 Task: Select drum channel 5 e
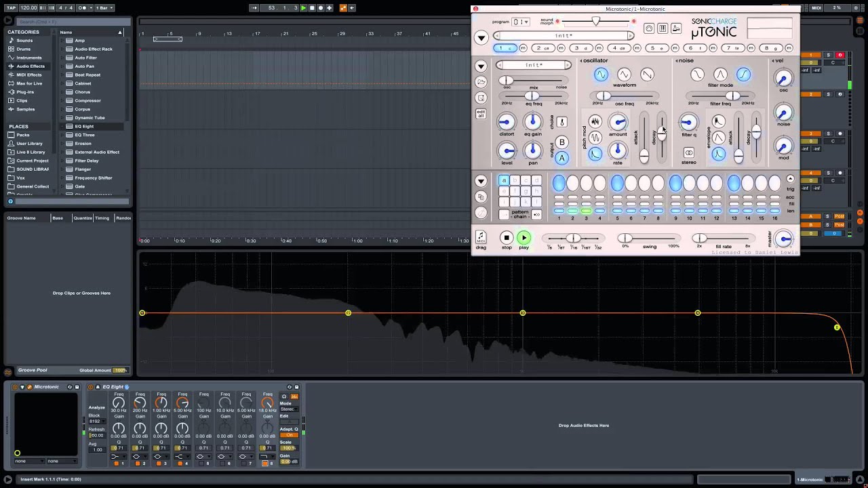pos(656,48)
